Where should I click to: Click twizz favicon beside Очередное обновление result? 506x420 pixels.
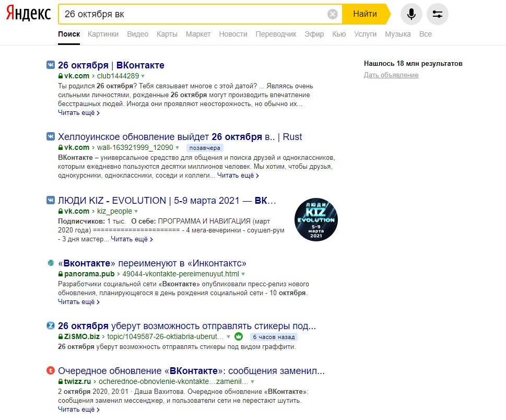point(51,370)
